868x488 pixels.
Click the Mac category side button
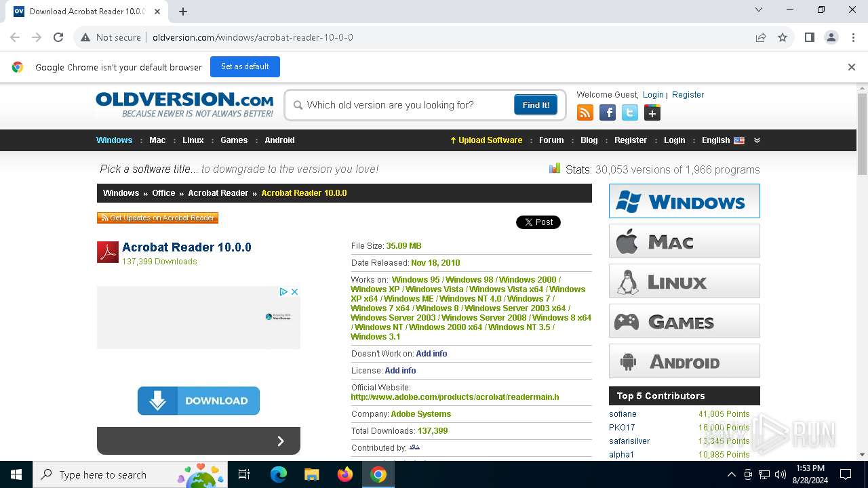(684, 241)
